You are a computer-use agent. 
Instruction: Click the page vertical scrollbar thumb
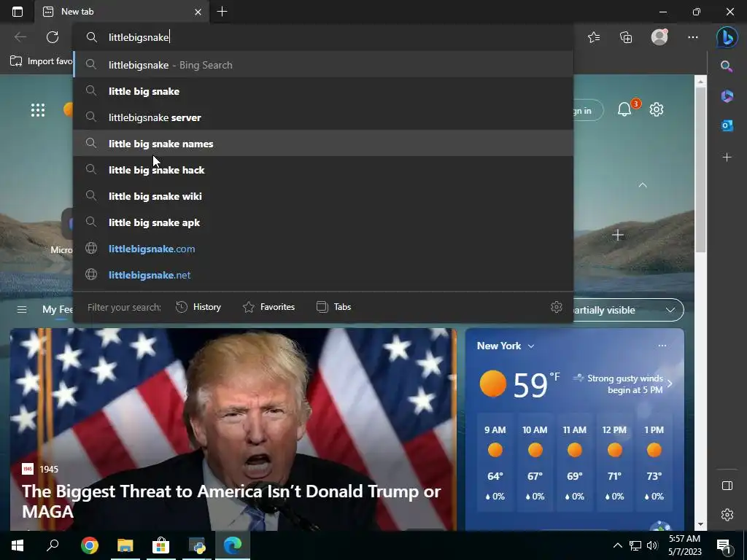[700, 169]
